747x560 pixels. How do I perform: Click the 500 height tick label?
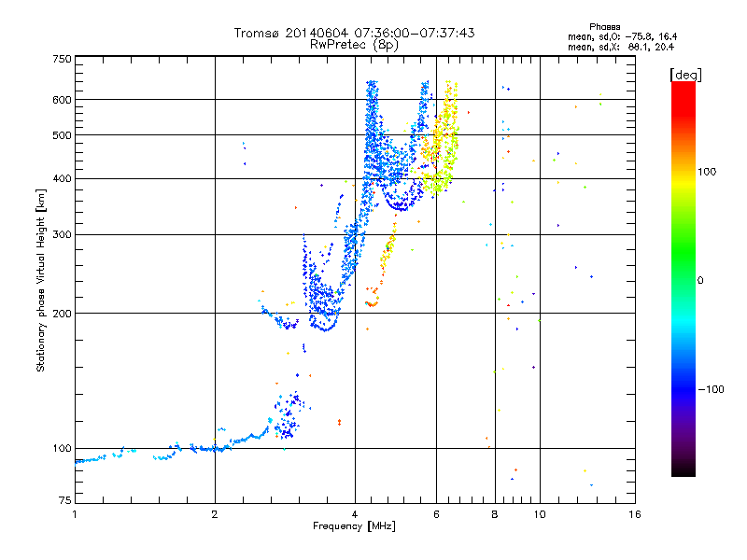63,135
